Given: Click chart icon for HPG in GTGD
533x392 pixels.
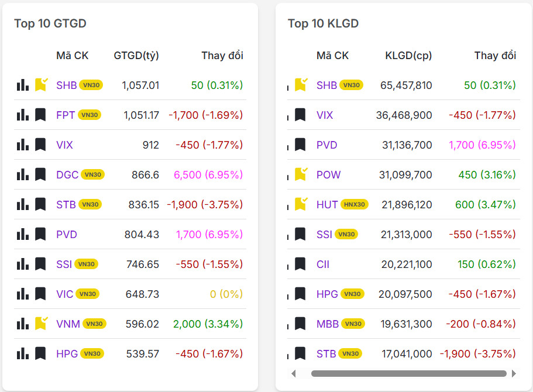Looking at the screenshot, I should point(22,353).
